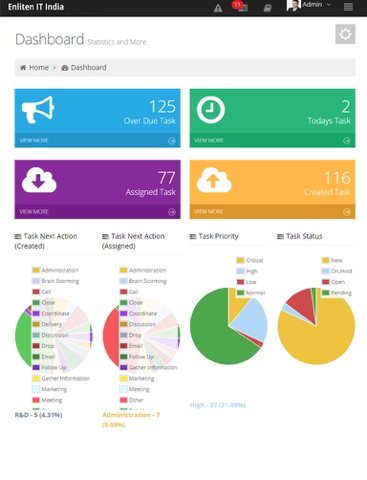
Task: Click list icon beside Task Priority
Action: tap(193, 236)
